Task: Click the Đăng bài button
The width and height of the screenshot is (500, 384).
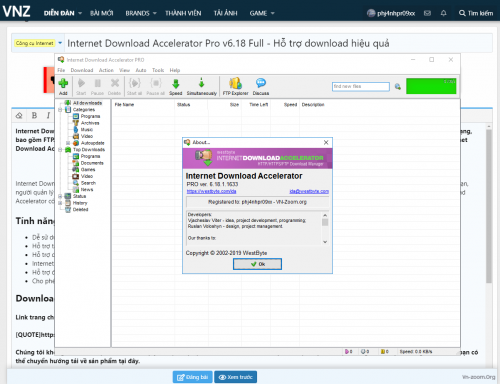Action: pos(192,377)
